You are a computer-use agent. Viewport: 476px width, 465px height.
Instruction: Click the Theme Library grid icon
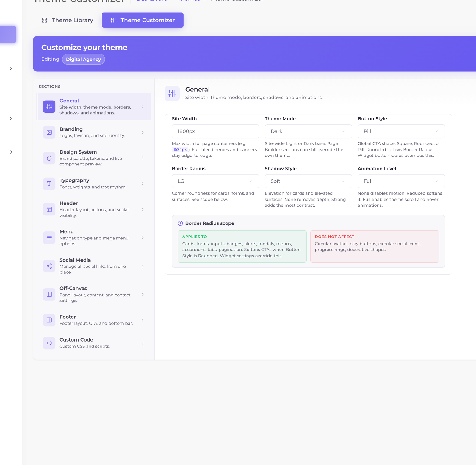click(x=44, y=20)
